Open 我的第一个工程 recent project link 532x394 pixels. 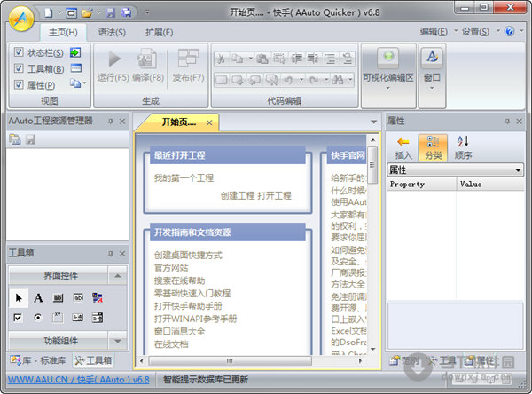tap(184, 178)
